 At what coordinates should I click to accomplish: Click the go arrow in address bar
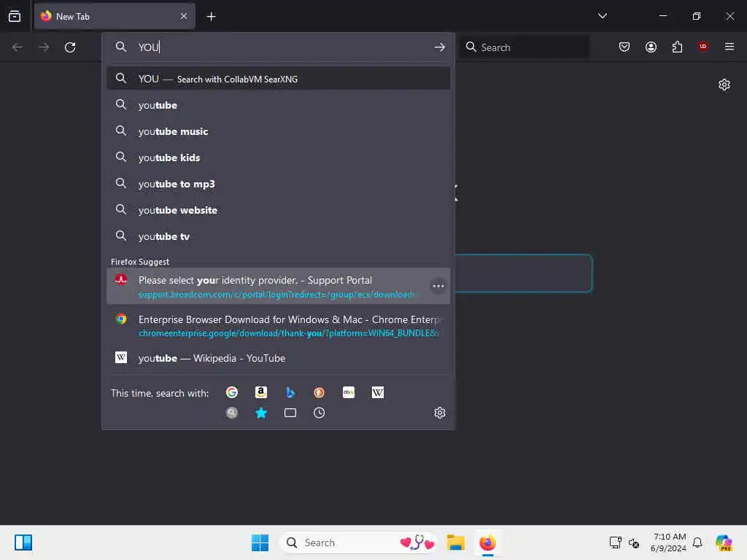pyautogui.click(x=440, y=47)
